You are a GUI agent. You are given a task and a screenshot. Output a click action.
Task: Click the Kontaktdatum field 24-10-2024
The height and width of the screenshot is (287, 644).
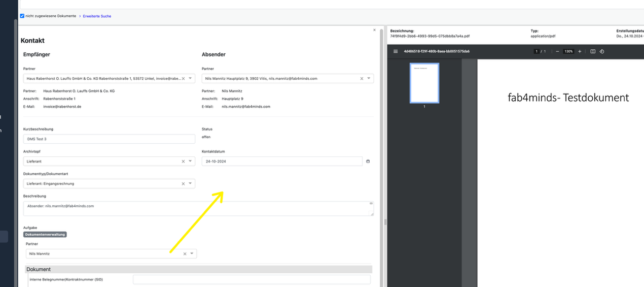[x=282, y=162]
